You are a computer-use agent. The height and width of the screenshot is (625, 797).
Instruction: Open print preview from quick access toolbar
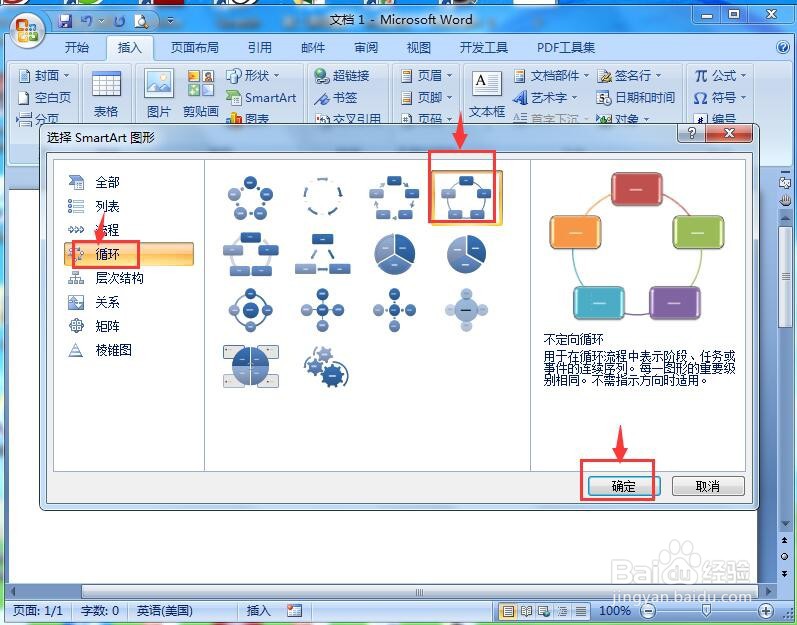click(x=141, y=21)
